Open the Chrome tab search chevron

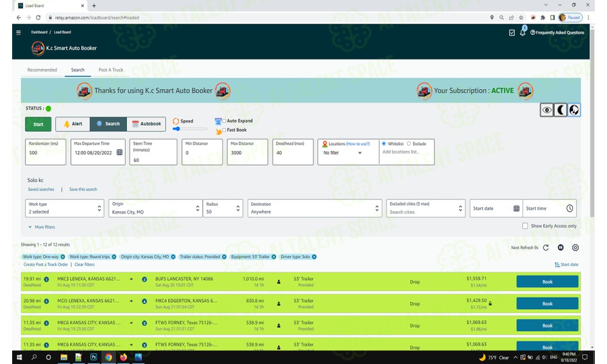pyautogui.click(x=546, y=5)
